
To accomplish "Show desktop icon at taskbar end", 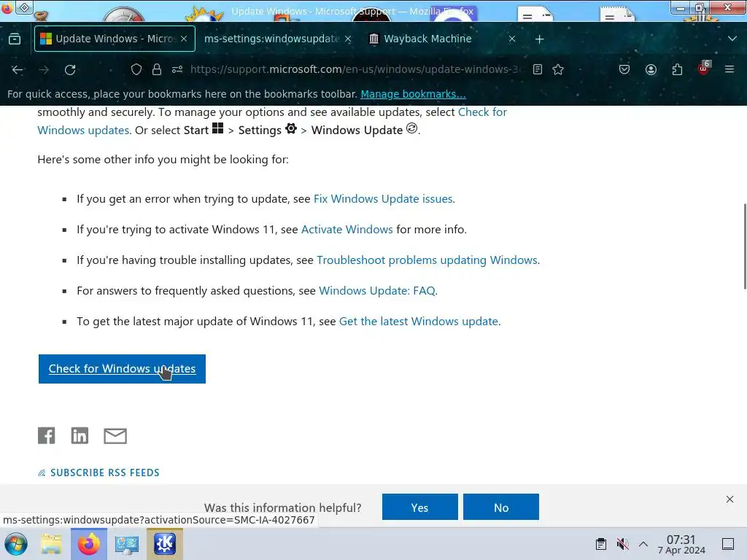I will coord(728,544).
